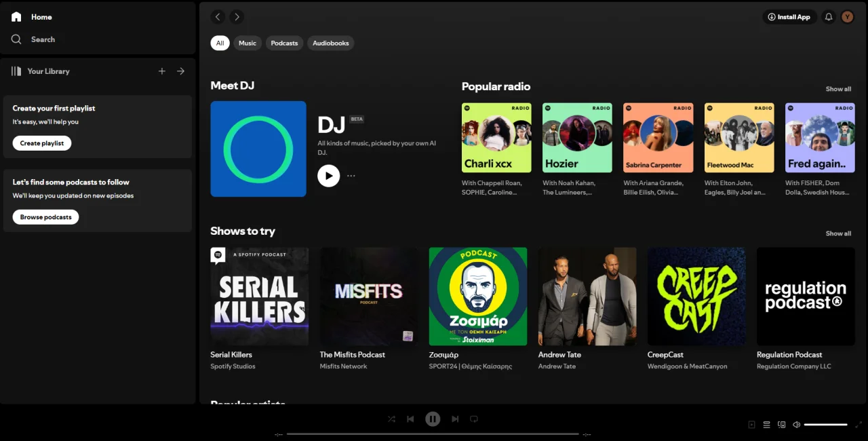
Task: Skip to previous track
Action: point(410,419)
